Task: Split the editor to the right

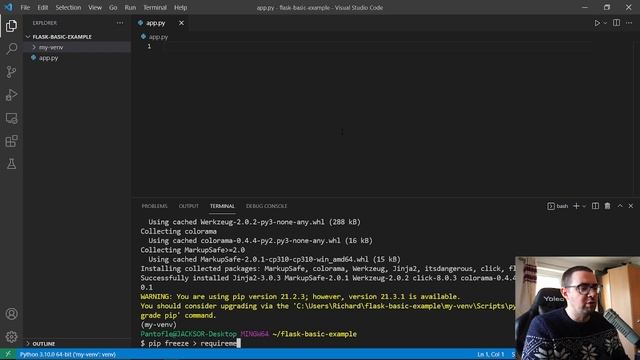Action: click(x=616, y=23)
